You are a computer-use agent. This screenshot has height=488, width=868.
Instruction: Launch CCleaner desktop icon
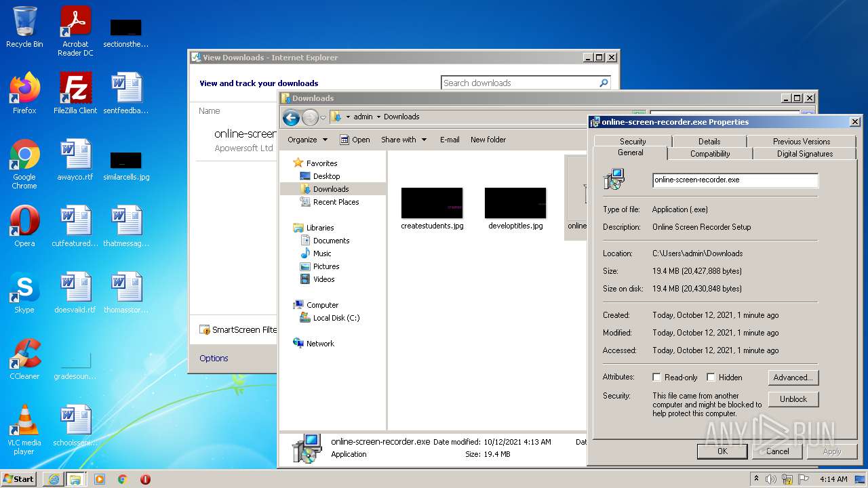click(24, 359)
